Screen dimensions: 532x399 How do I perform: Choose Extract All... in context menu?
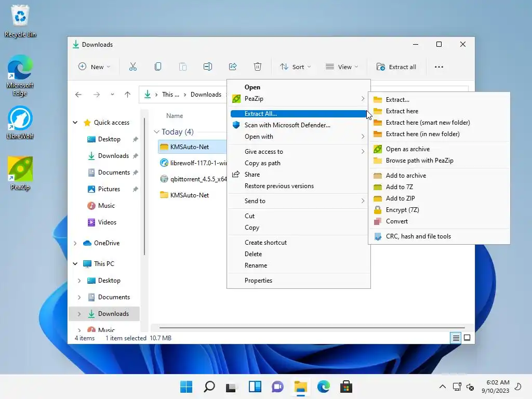(298, 114)
